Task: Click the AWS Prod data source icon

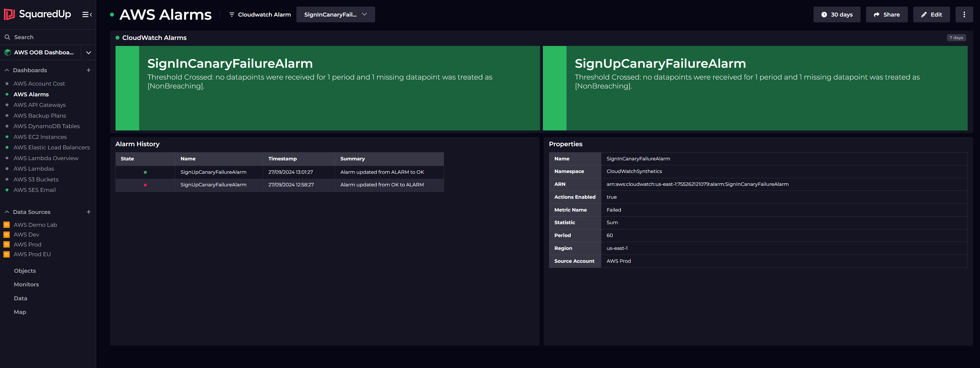Action: point(7,244)
